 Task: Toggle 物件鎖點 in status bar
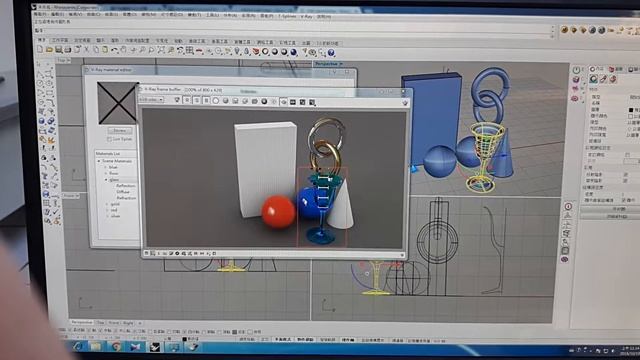[x=305, y=340]
